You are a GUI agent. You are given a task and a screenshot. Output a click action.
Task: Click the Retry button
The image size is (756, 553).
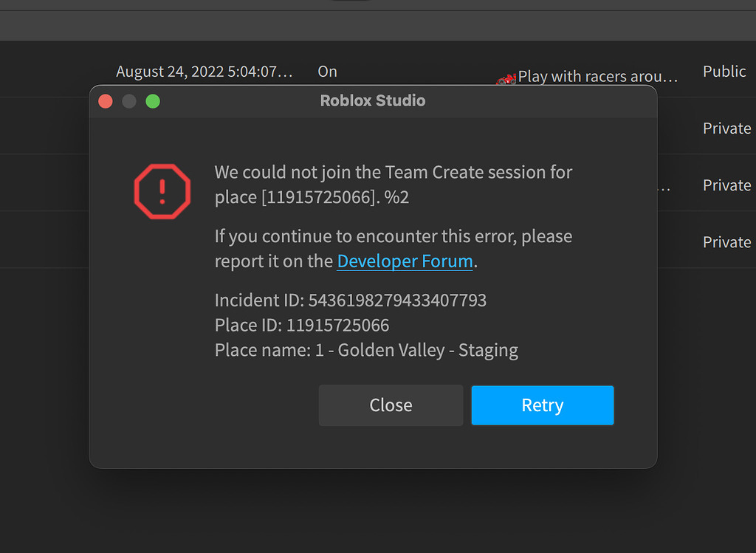[x=543, y=405]
